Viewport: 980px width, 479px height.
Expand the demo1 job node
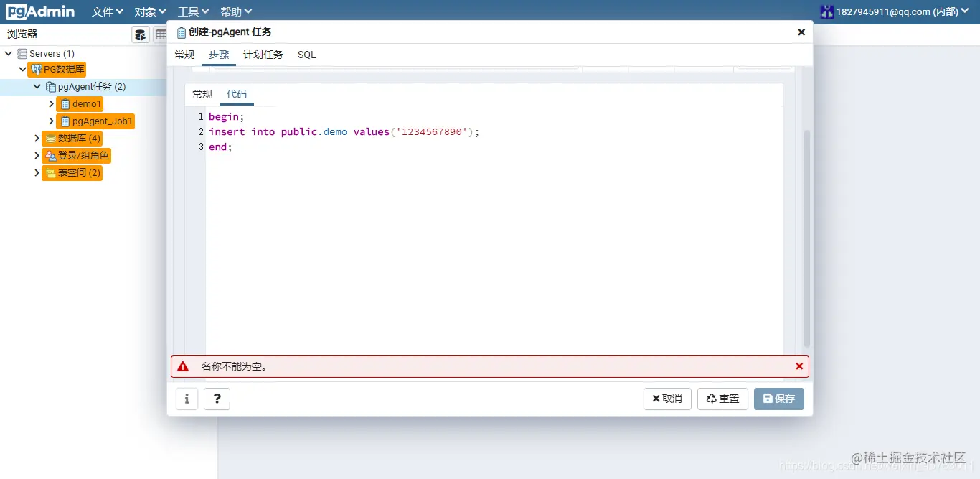click(51, 104)
